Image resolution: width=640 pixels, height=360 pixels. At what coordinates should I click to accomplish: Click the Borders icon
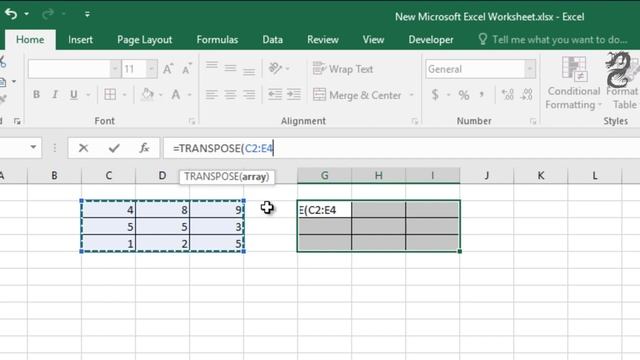pyautogui.click(x=110, y=95)
